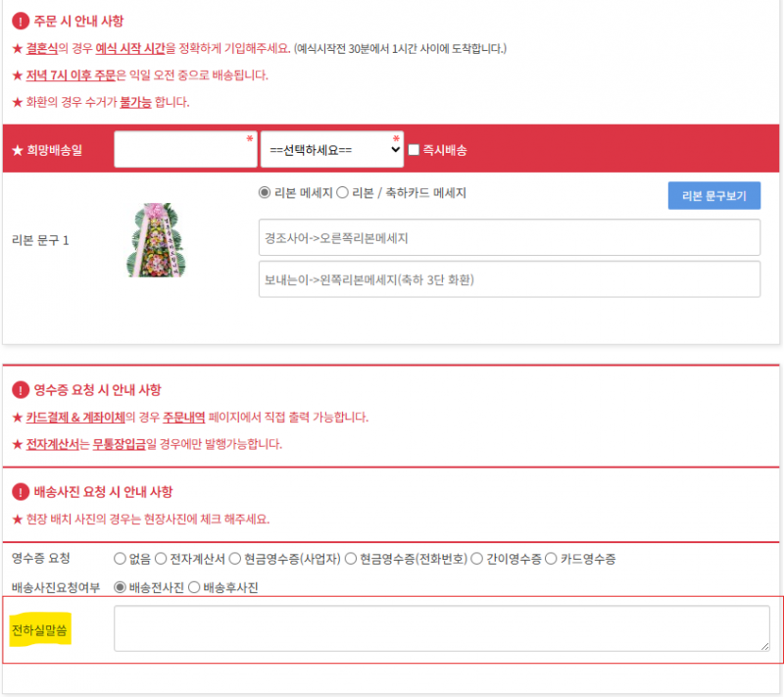784x697 pixels.
Task: Click the 전하실말씀 label
Action: tap(39, 630)
